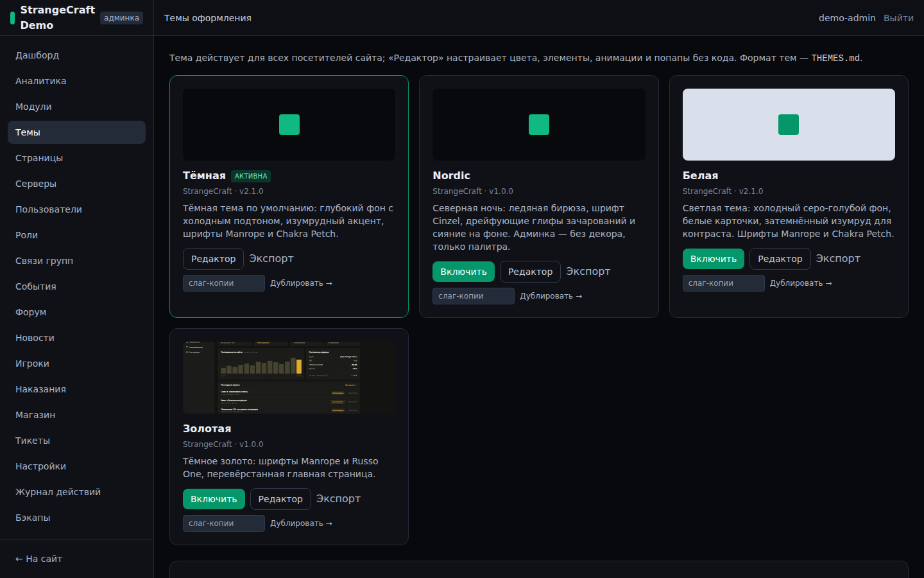The width and height of the screenshot is (924, 578).
Task: Open Новости in the sidebar
Action: pos(76,338)
